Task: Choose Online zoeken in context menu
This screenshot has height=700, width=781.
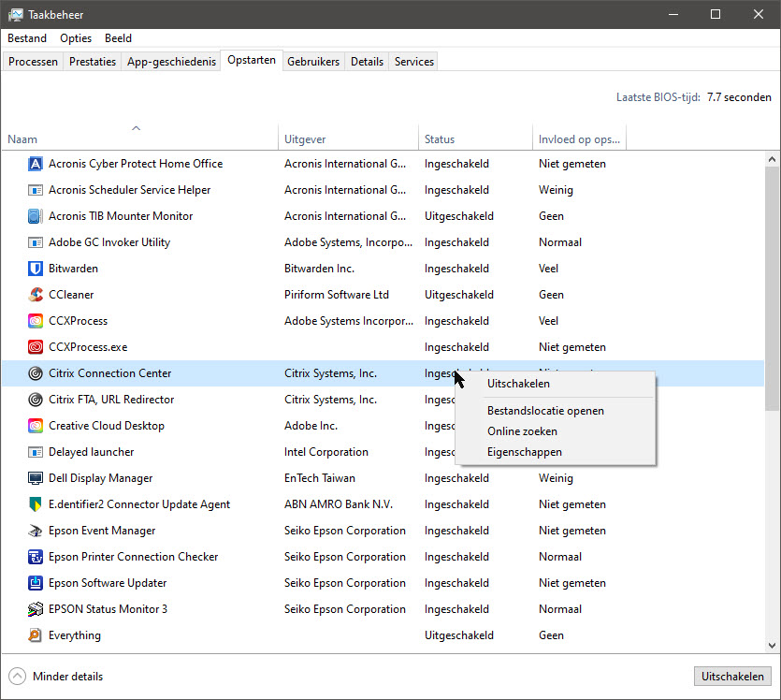Action: pos(556,431)
